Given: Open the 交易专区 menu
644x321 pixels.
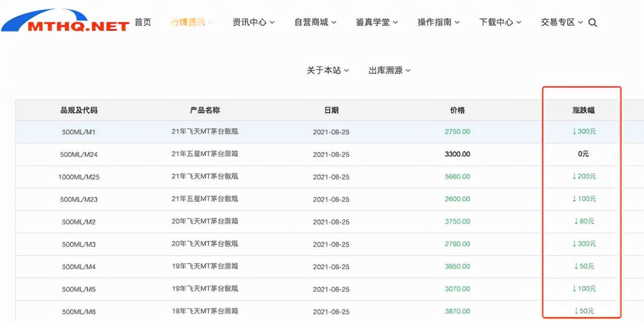Looking at the screenshot, I should [x=561, y=22].
